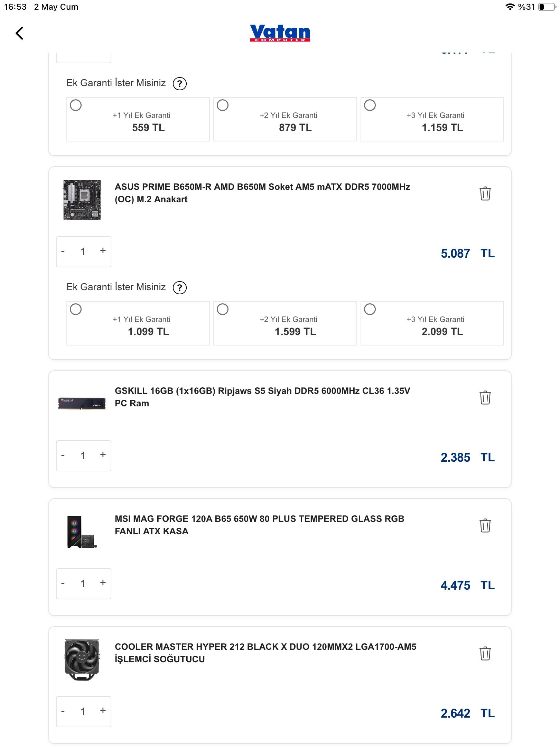Image resolution: width=560 pixels, height=747 pixels.
Task: Remove GSKILL Ripjaws RAM from cart
Action: pyautogui.click(x=485, y=397)
